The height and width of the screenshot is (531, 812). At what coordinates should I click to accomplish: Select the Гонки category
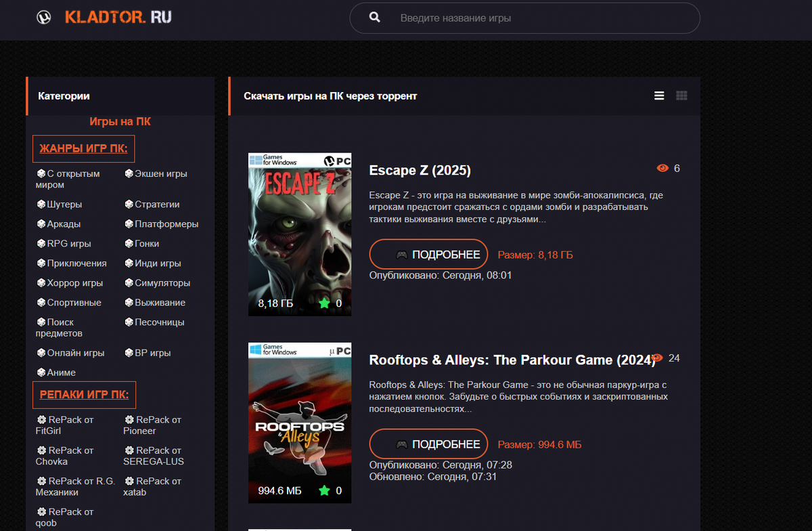click(142, 244)
